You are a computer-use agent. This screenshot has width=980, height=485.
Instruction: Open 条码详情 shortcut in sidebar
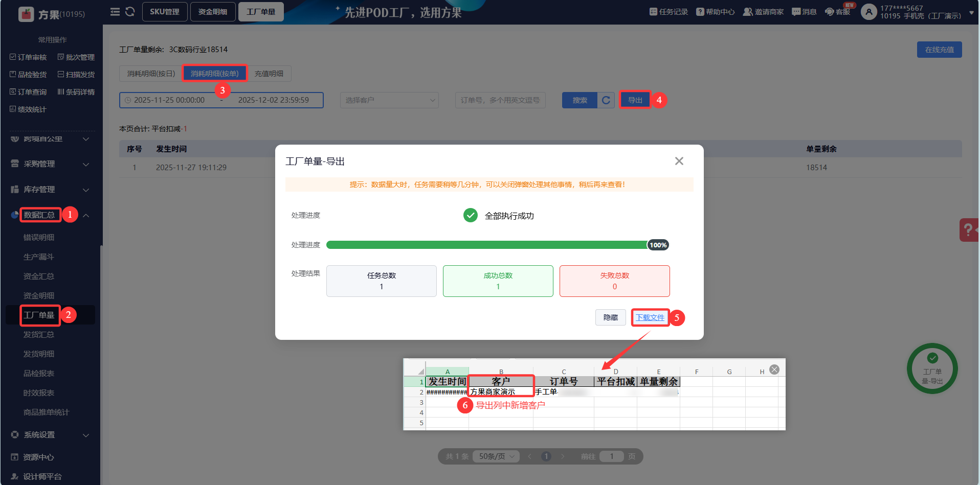pyautogui.click(x=76, y=92)
